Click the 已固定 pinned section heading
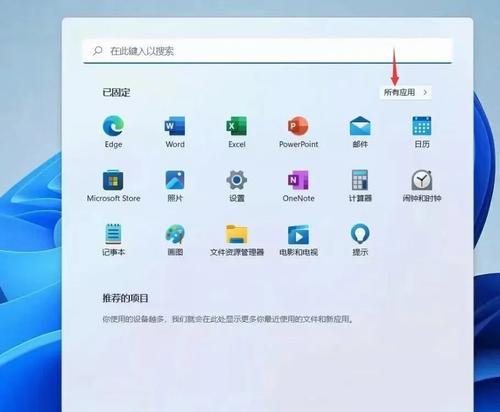 [x=116, y=92]
